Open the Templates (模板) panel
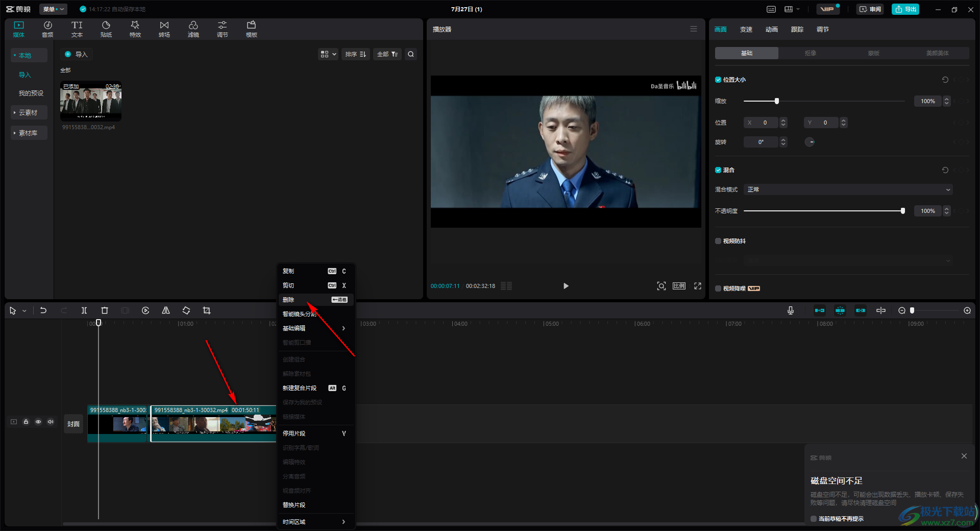The width and height of the screenshot is (980, 531). click(x=252, y=29)
